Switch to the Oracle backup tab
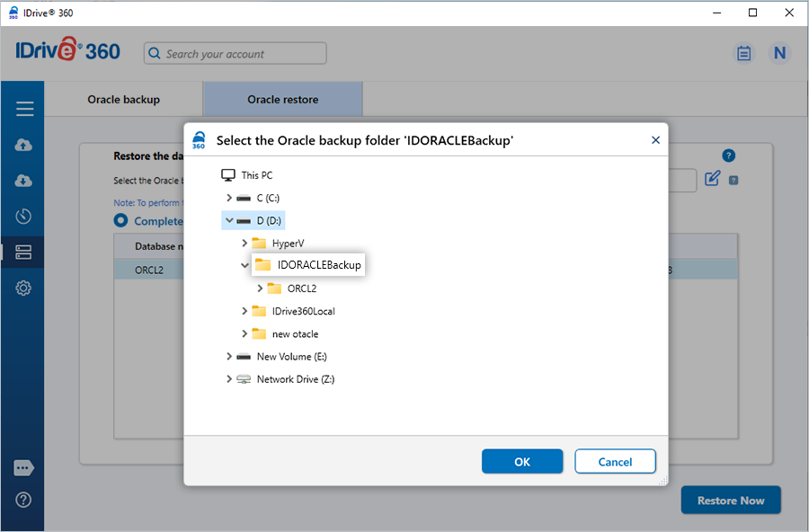This screenshot has height=532, width=809. 123,99
